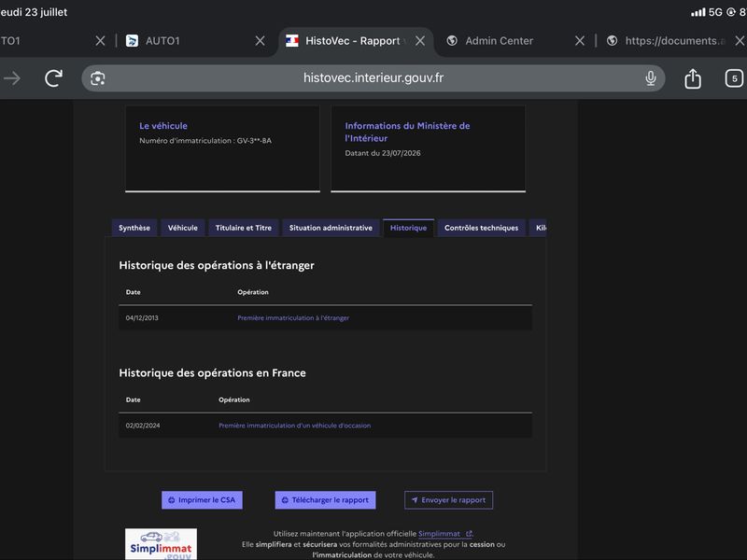The height and width of the screenshot is (560, 747).
Task: Close the AUTO1 tab
Action: point(260,41)
